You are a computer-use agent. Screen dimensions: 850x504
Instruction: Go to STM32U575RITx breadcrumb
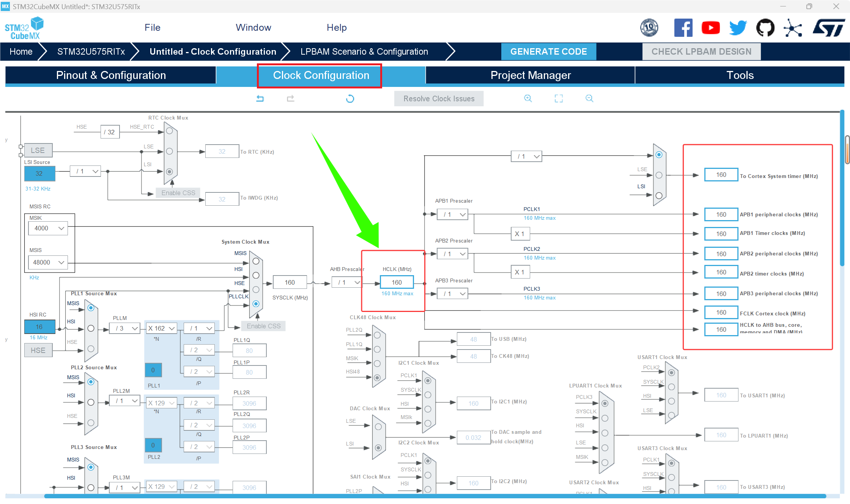(x=91, y=52)
